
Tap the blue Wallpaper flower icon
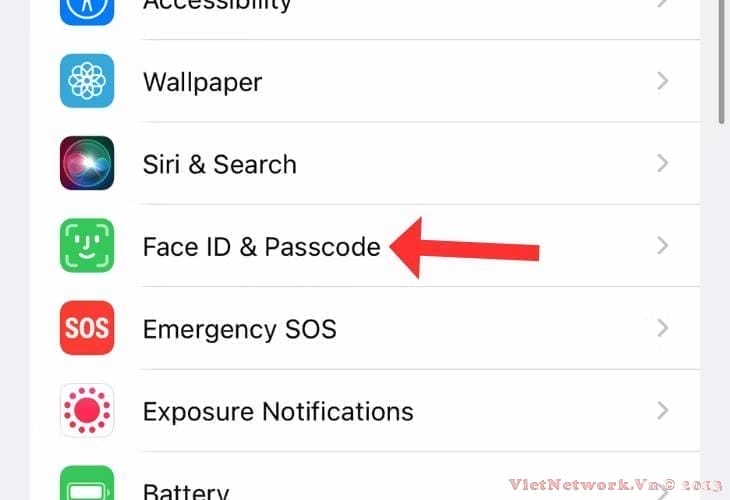click(x=87, y=81)
